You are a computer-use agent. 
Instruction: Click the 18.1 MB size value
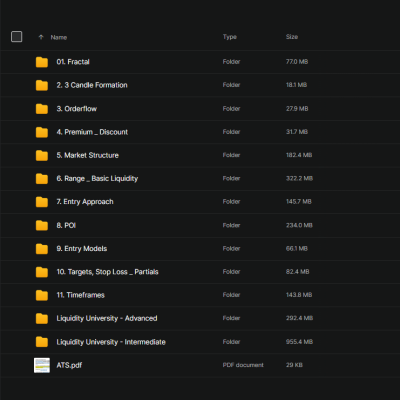click(x=296, y=85)
